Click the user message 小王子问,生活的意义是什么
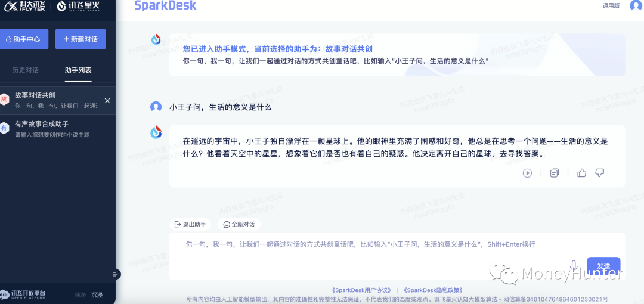The image size is (644, 304). click(221, 107)
